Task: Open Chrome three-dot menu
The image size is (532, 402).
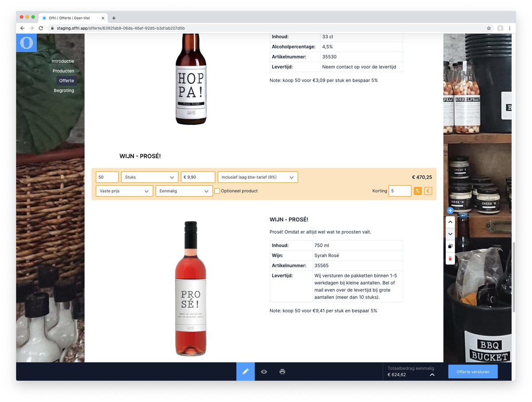Action: [509, 28]
